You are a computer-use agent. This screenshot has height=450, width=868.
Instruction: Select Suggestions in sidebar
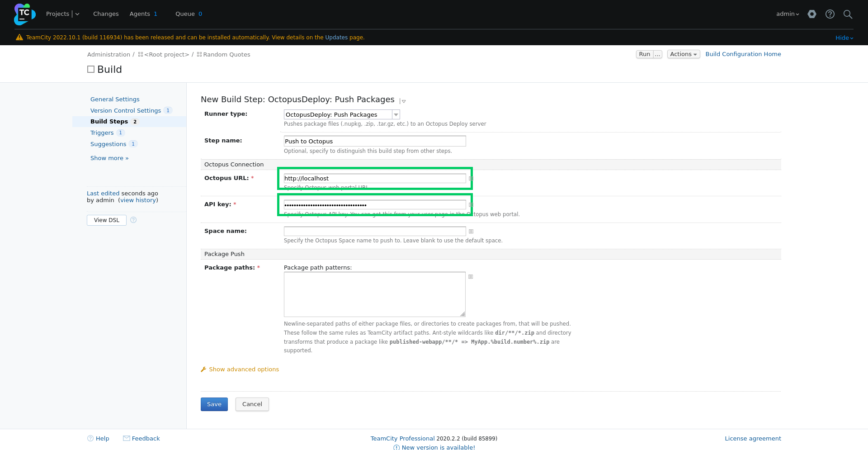coord(108,144)
